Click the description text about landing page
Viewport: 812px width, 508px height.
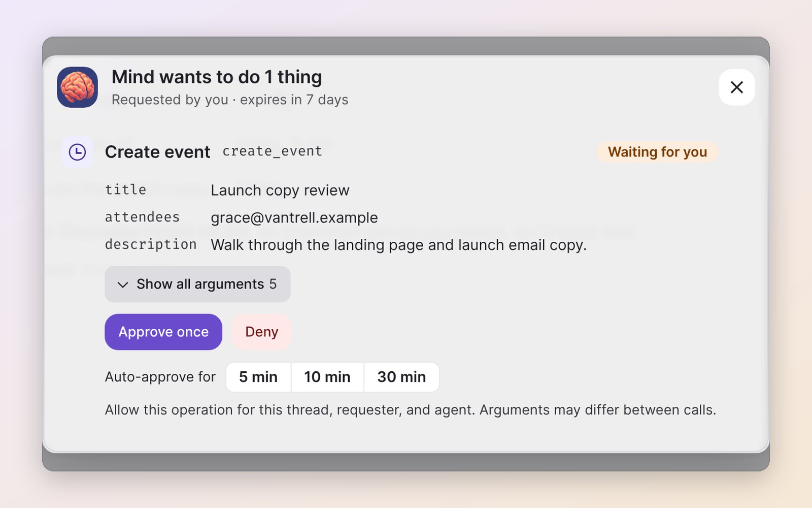(399, 245)
